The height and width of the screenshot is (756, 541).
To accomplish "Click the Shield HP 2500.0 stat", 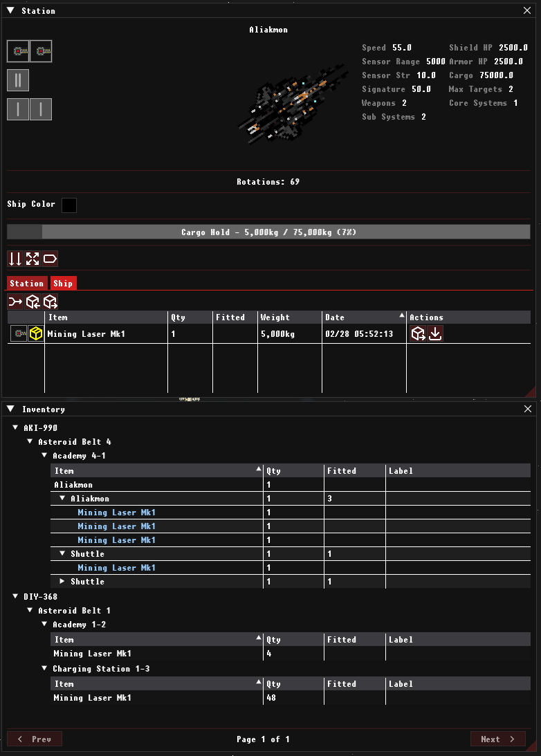I will 488,47.
